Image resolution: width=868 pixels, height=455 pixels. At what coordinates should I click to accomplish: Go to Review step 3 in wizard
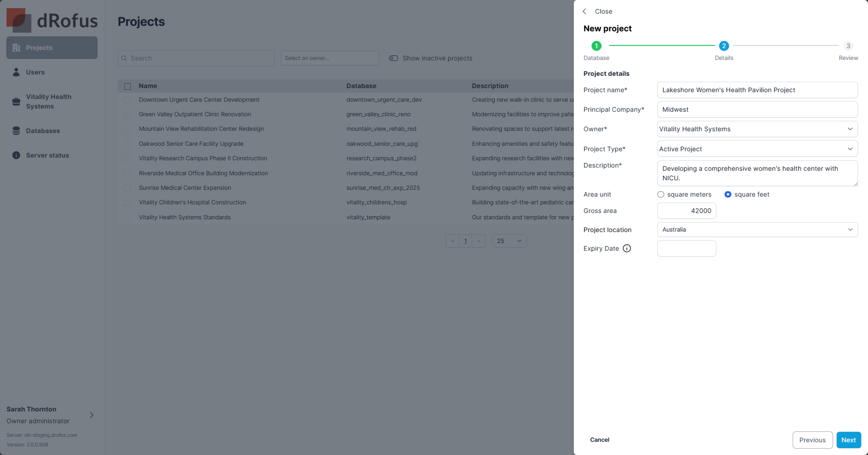click(x=848, y=46)
